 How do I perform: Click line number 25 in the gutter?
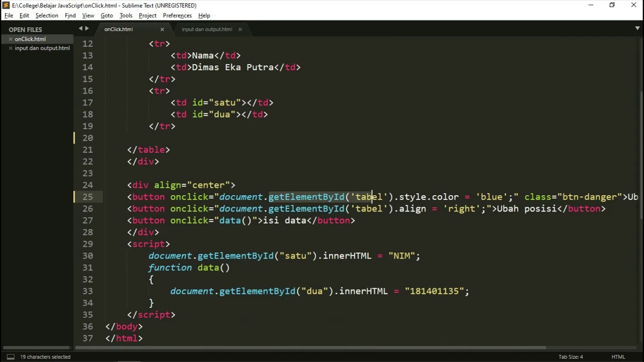[88, 197]
